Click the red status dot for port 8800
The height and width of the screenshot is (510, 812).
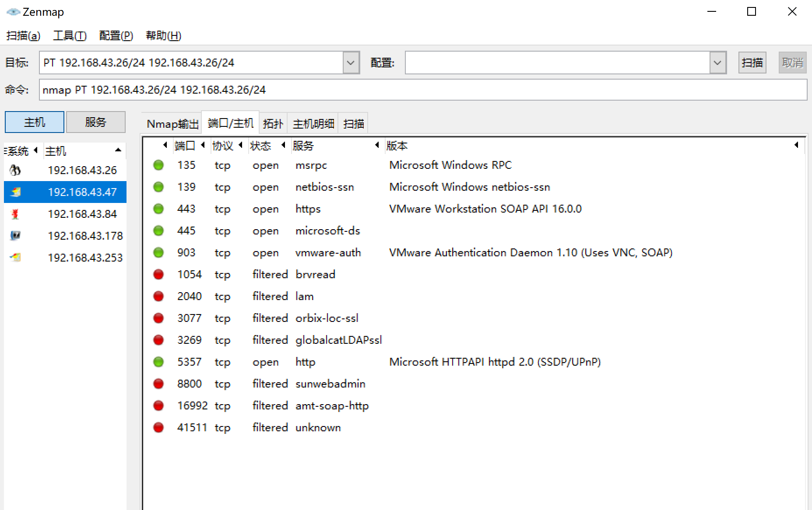click(158, 384)
